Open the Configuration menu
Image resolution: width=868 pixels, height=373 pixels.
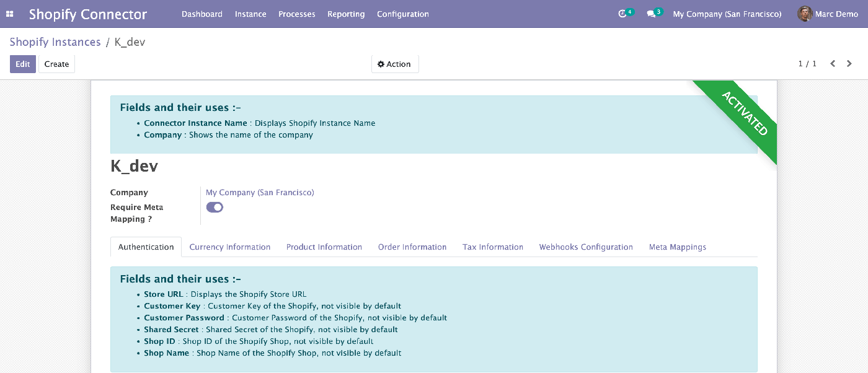[x=403, y=14]
